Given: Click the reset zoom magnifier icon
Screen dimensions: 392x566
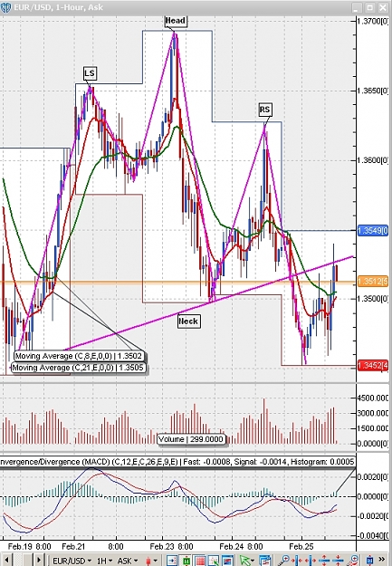Looking at the screenshot, I should [x=352, y=561].
